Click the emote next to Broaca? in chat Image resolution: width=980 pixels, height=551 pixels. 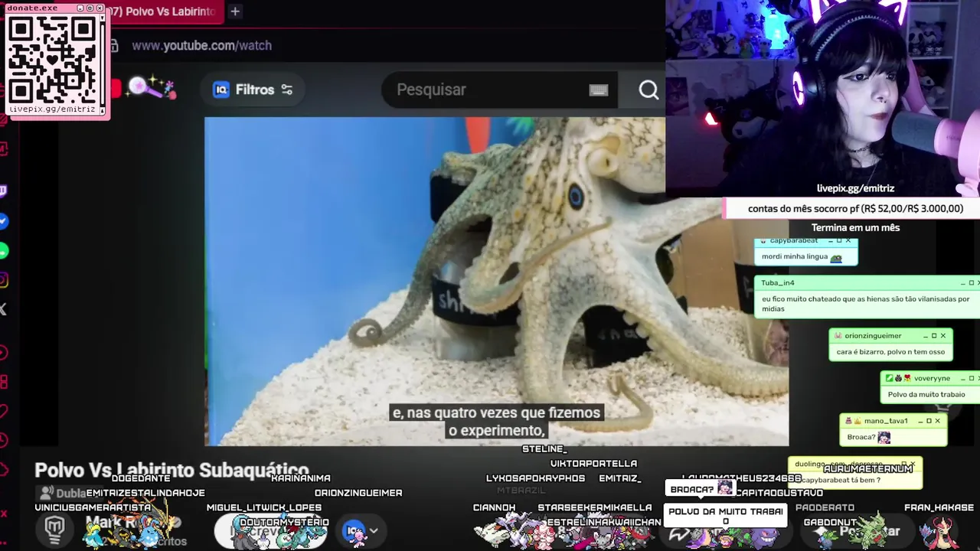point(884,438)
